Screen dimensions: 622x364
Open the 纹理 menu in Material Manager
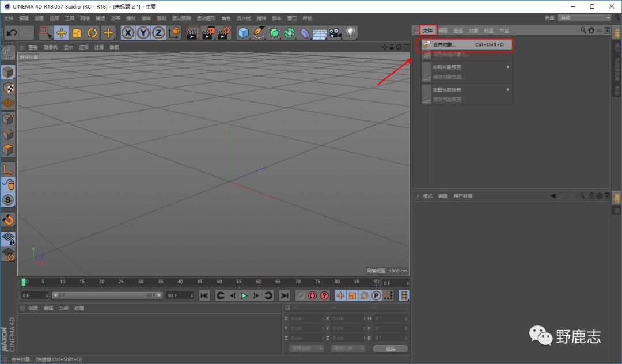pyautogui.click(x=79, y=308)
